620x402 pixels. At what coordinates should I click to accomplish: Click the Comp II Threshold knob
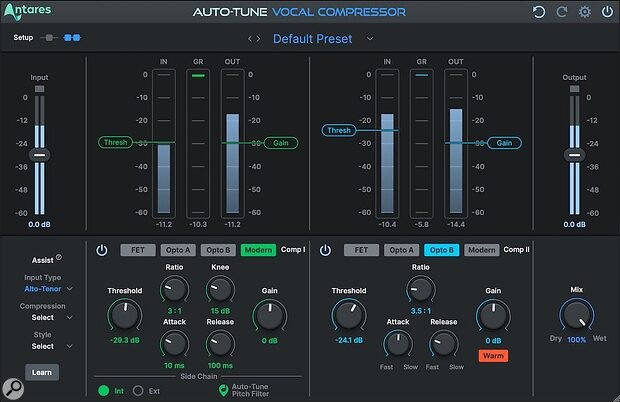click(x=349, y=315)
